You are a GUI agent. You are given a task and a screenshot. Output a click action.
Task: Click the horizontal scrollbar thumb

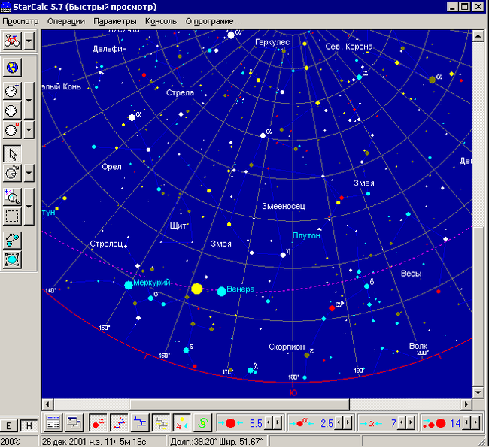(x=239, y=404)
